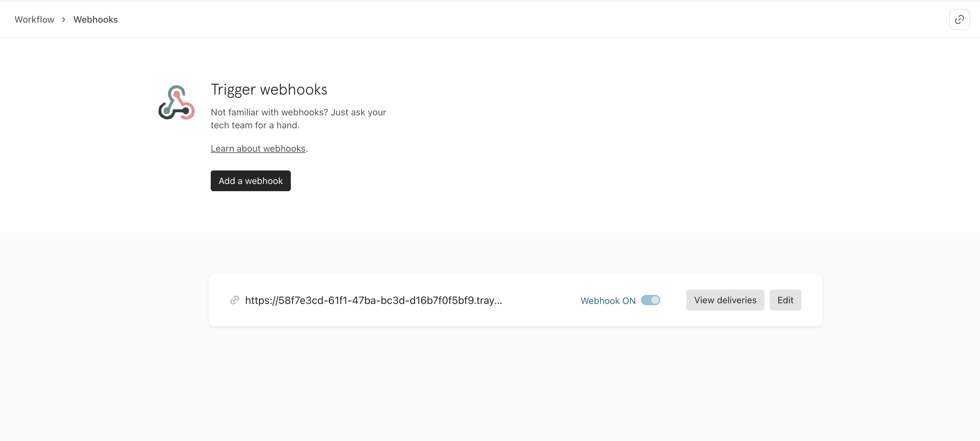Select the Webhooks breadcrumb item
This screenshot has width=980, height=441.
click(96, 19)
